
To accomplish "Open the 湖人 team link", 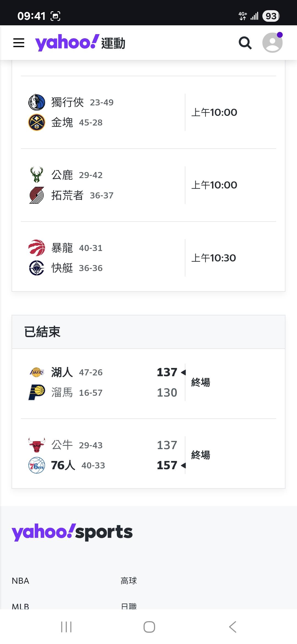I will pos(62,372).
